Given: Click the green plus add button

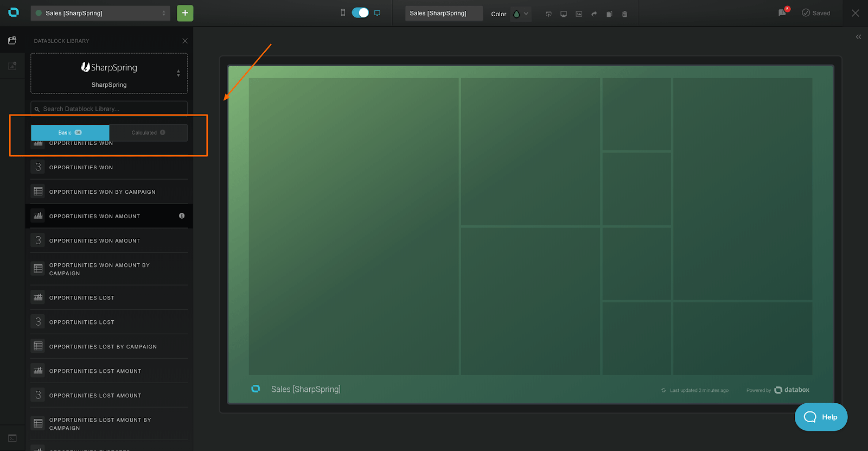Looking at the screenshot, I should pos(185,13).
